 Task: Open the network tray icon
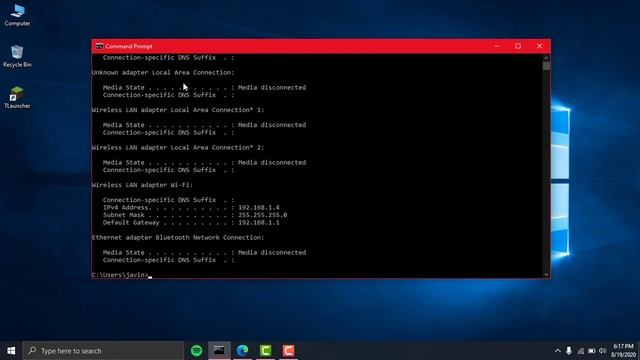pyautogui.click(x=580, y=351)
